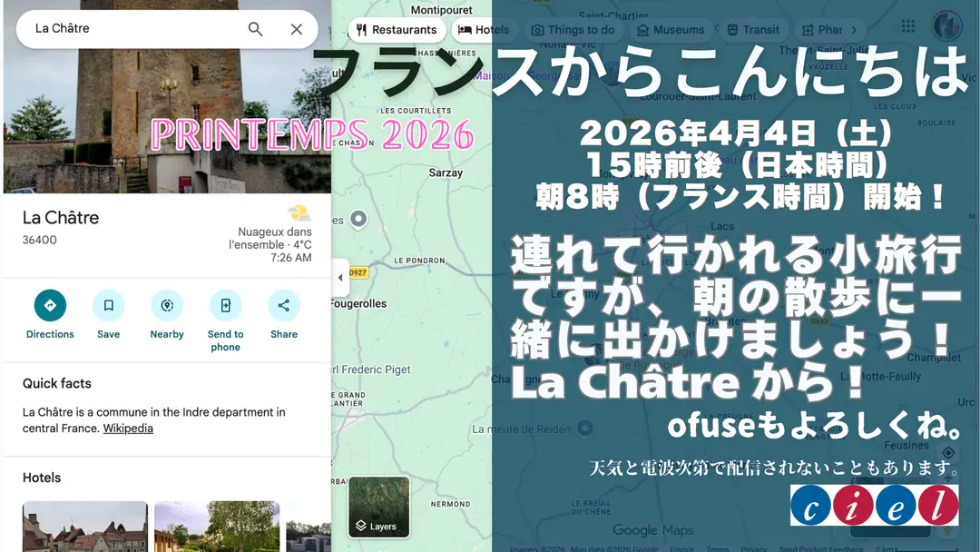Clear the La Châtre search with X
This screenshot has width=980, height=552.
[x=296, y=29]
